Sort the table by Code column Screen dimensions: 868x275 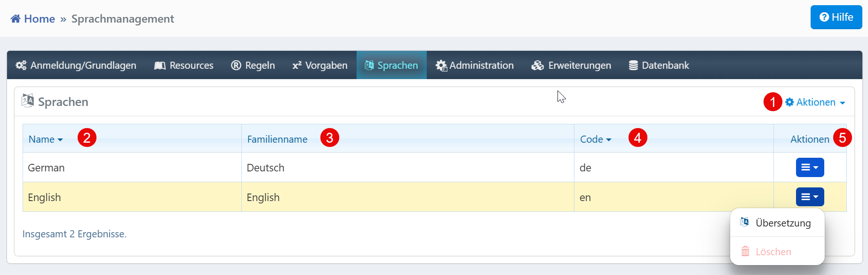[x=595, y=139]
